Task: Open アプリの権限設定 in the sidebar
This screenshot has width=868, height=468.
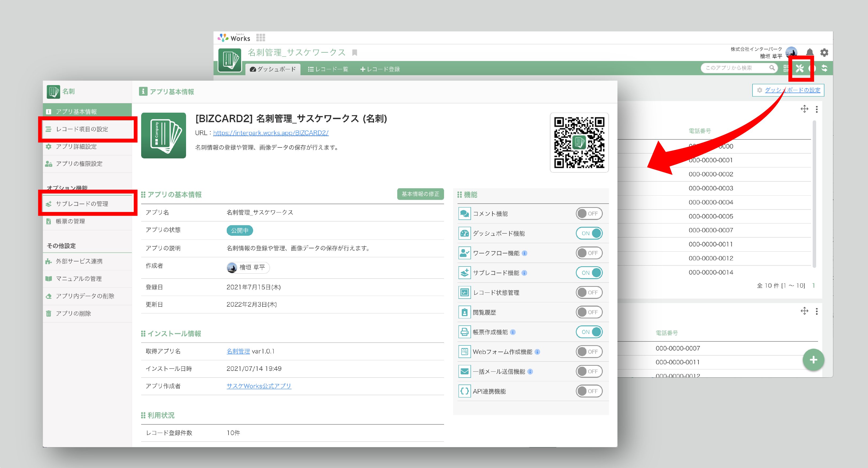Action: [87, 164]
